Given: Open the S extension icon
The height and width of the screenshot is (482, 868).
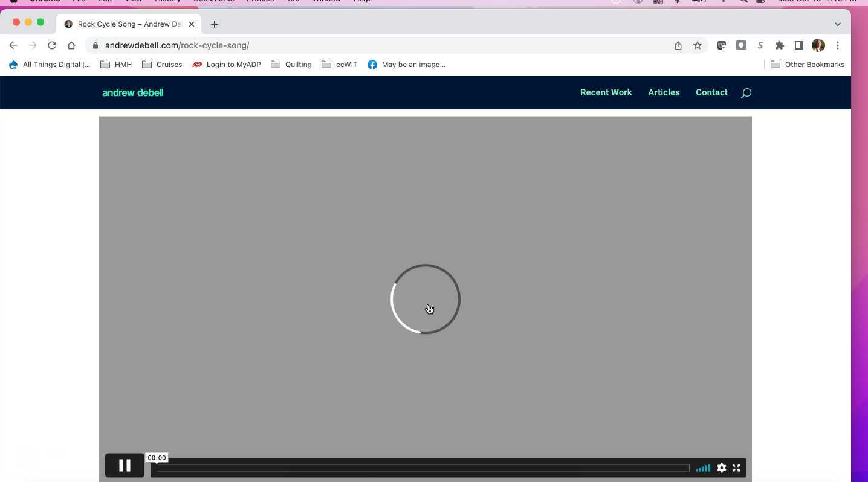Looking at the screenshot, I should (x=760, y=45).
